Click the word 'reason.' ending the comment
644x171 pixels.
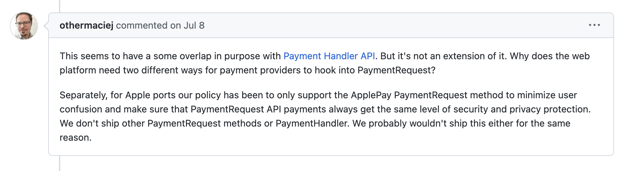[75, 138]
